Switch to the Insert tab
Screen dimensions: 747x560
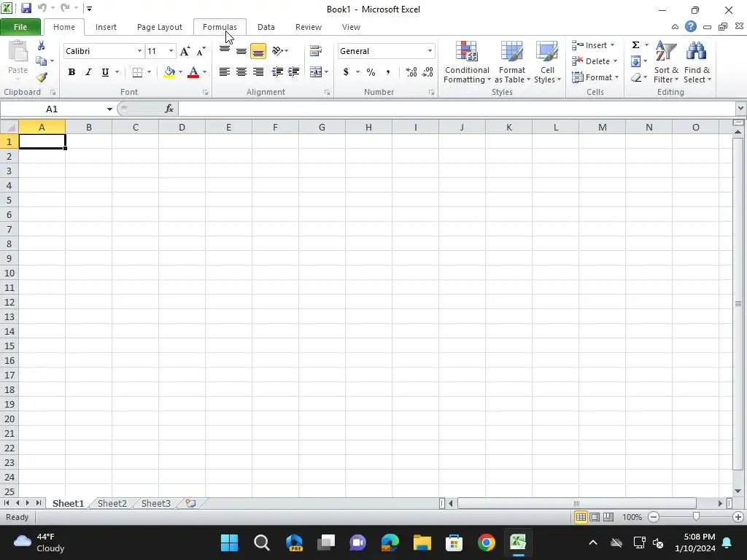(106, 27)
